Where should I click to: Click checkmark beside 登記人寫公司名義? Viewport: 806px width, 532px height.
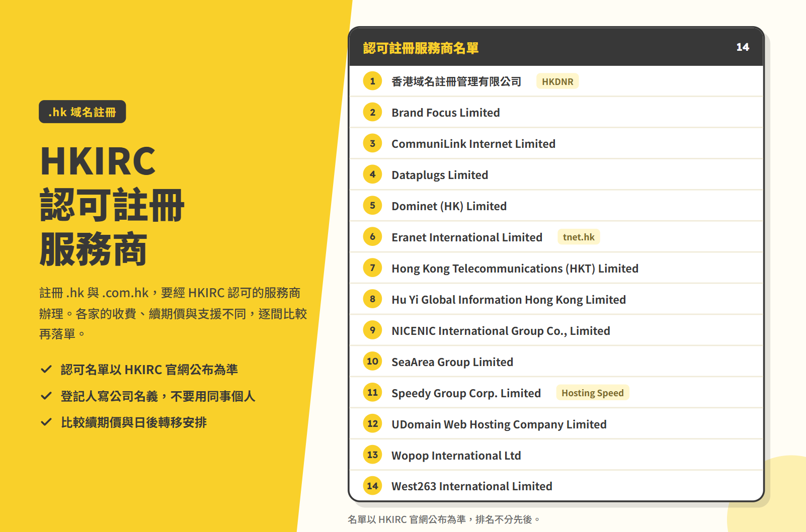pyautogui.click(x=46, y=396)
